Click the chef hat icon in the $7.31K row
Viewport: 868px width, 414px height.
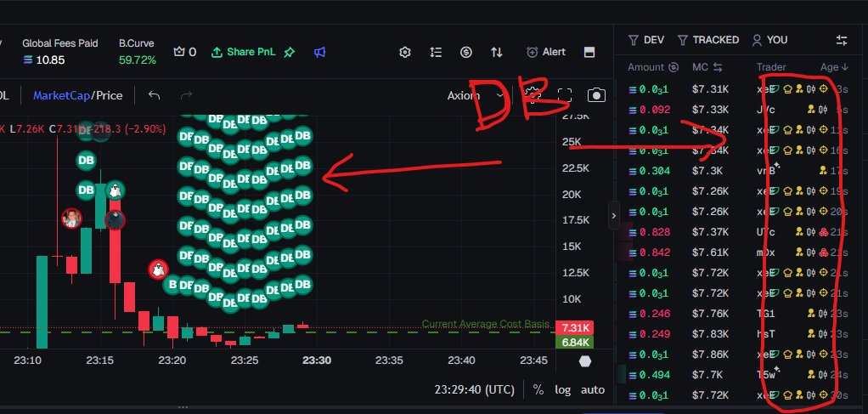pyautogui.click(x=787, y=89)
